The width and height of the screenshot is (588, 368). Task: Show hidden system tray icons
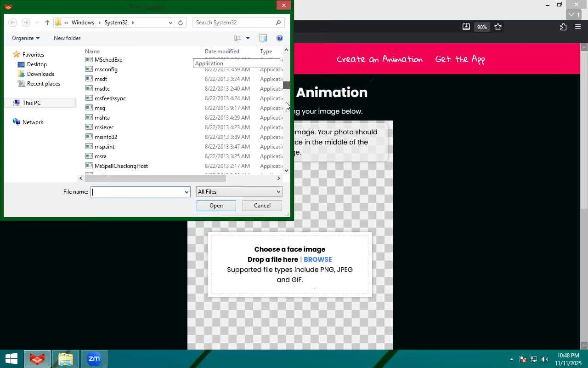pyautogui.click(x=511, y=359)
